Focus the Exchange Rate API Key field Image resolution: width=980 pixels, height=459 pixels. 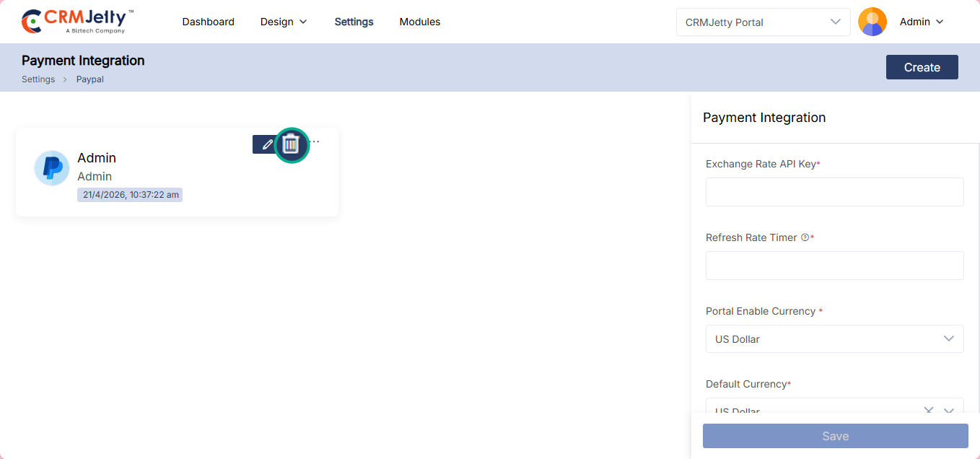pyautogui.click(x=834, y=192)
